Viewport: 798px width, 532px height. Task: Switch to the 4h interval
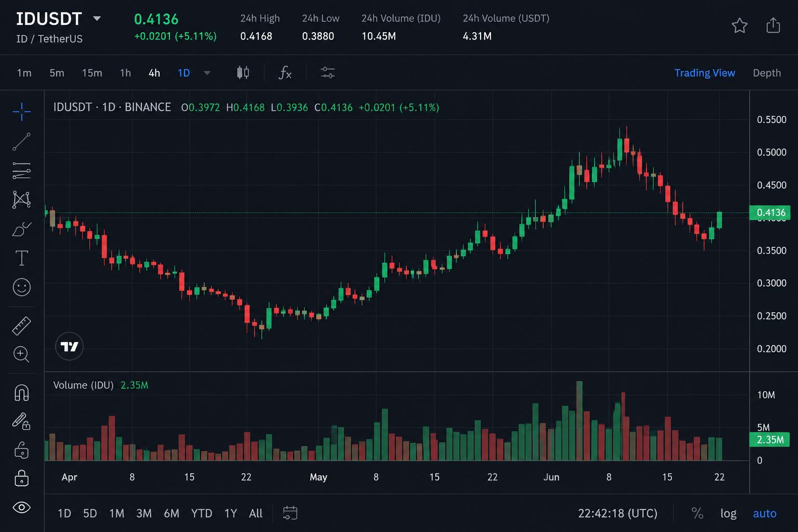coord(154,73)
